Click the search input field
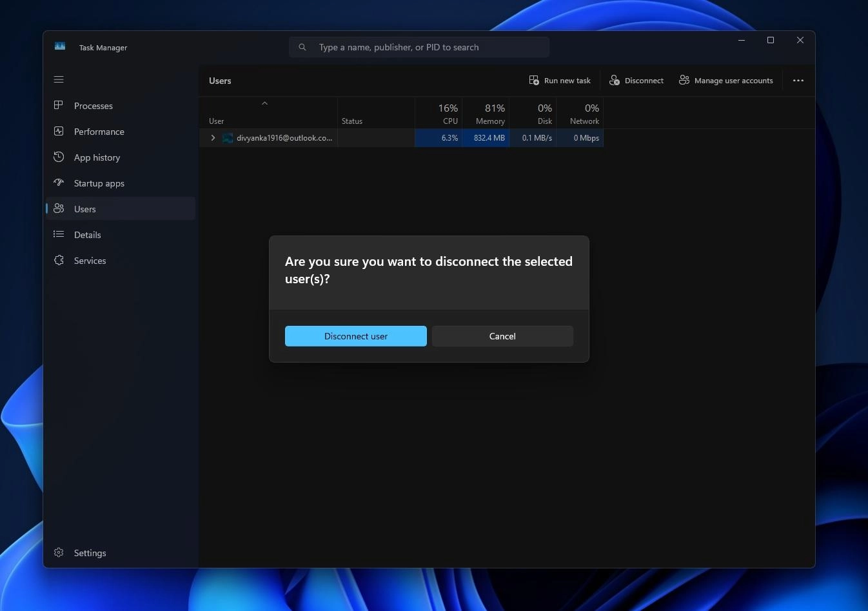The width and height of the screenshot is (868, 611). tap(419, 46)
